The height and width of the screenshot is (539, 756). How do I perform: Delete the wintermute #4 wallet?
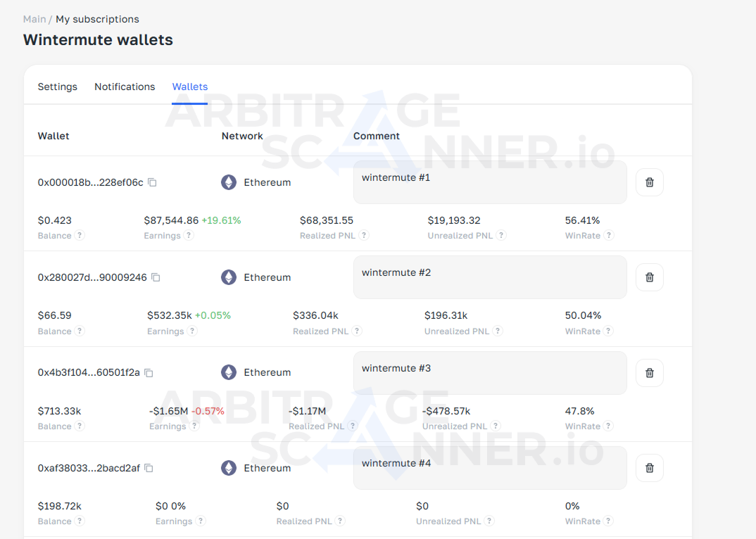pos(650,468)
